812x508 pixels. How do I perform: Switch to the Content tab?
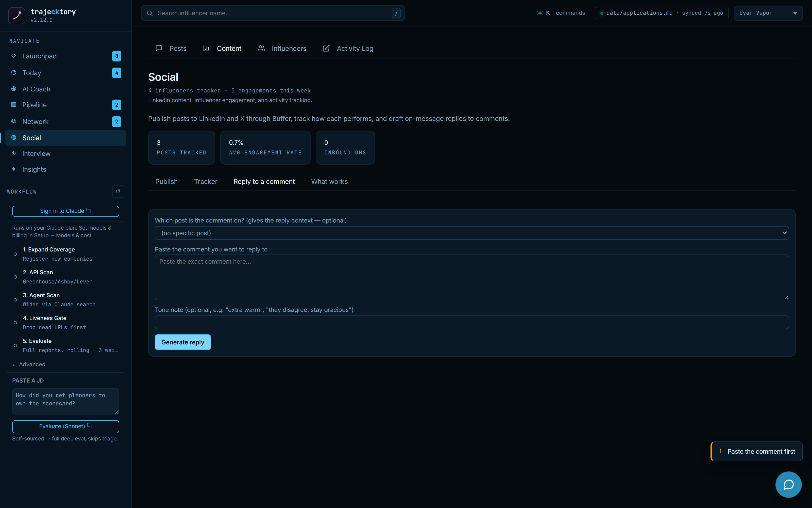coord(222,48)
